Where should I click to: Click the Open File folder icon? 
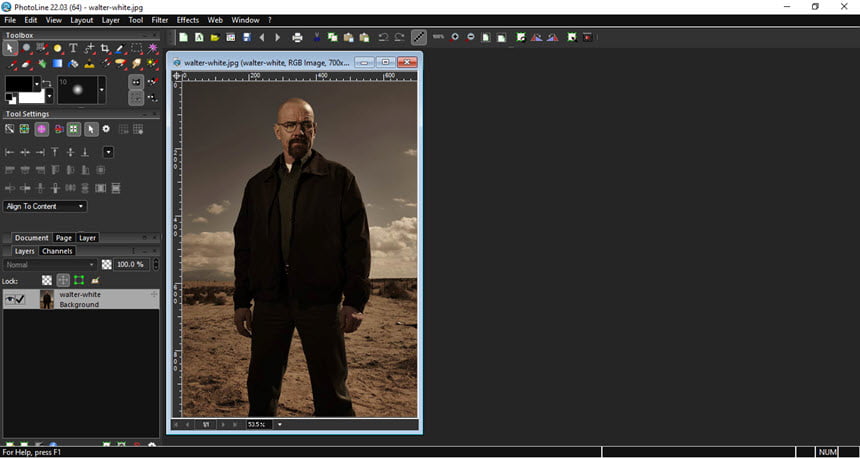[215, 37]
